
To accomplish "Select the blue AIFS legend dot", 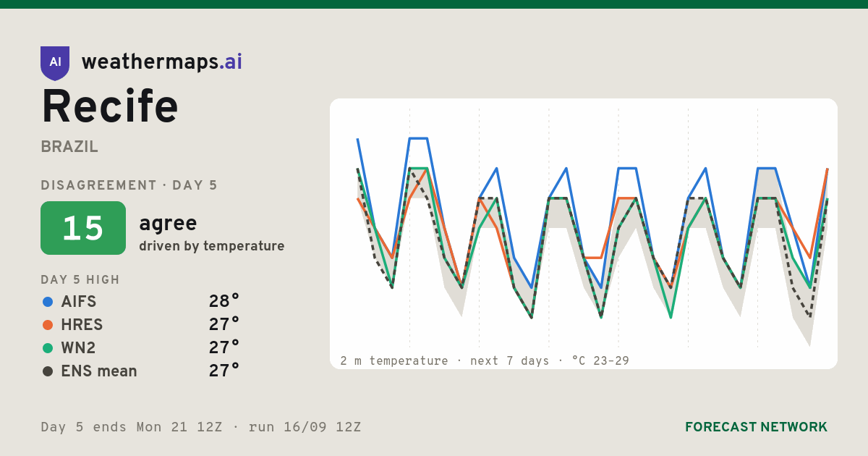I will [x=48, y=302].
